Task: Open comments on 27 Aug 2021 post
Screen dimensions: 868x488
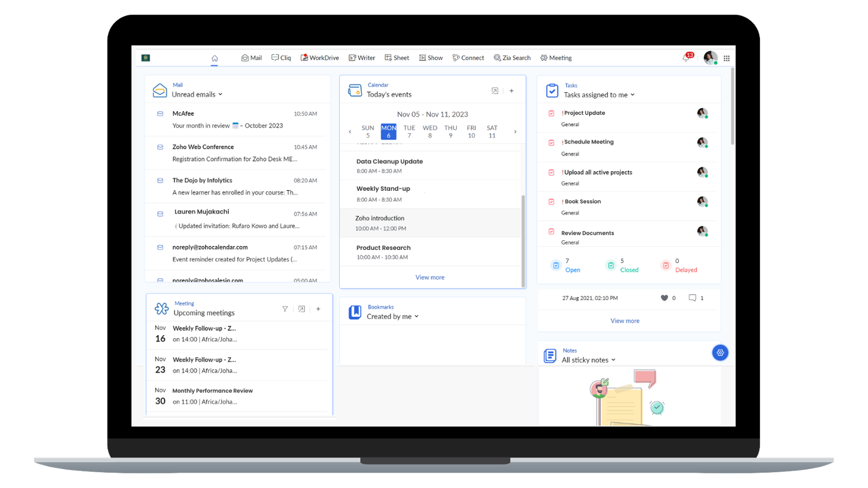Action: 692,298
